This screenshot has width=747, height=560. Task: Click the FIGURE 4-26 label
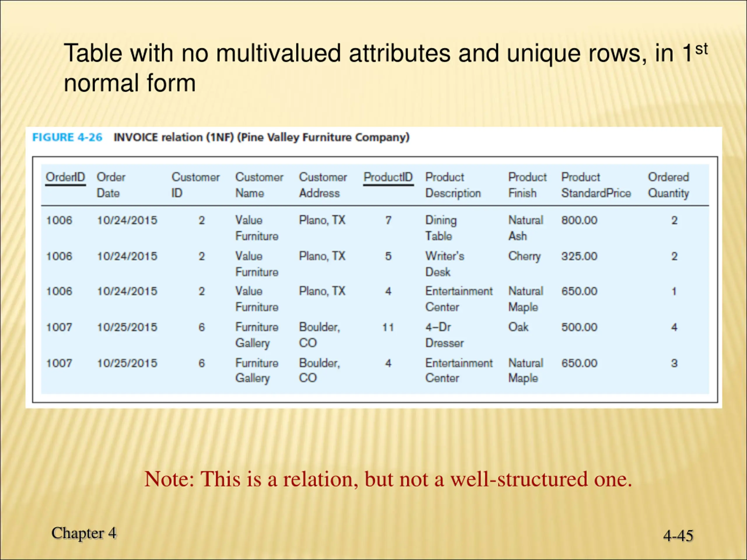coord(67,137)
